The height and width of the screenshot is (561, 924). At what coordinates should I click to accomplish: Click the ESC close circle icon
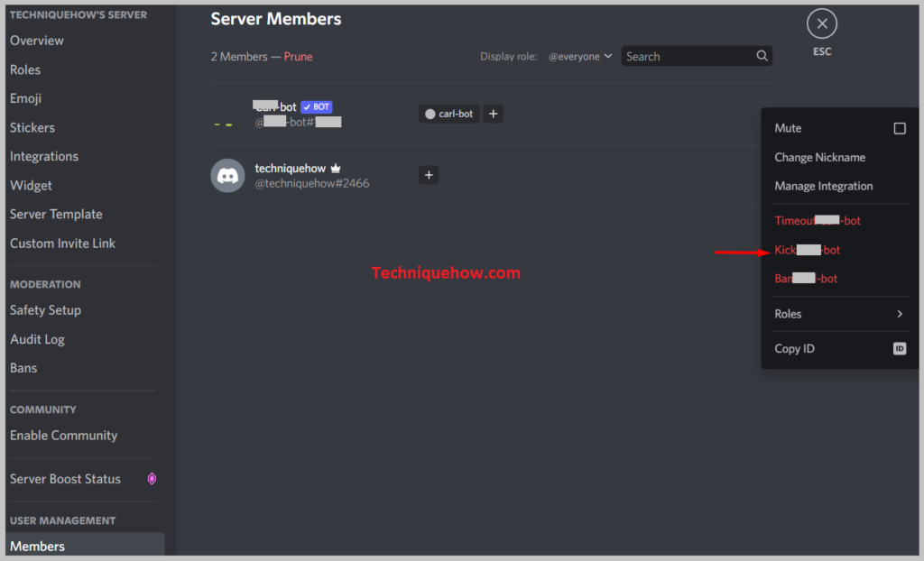pos(821,24)
